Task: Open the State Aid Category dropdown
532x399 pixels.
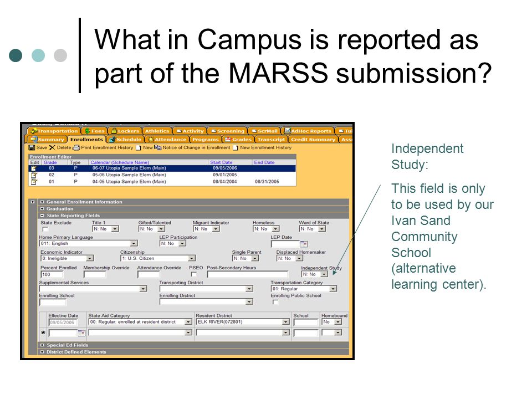Action: point(188,322)
